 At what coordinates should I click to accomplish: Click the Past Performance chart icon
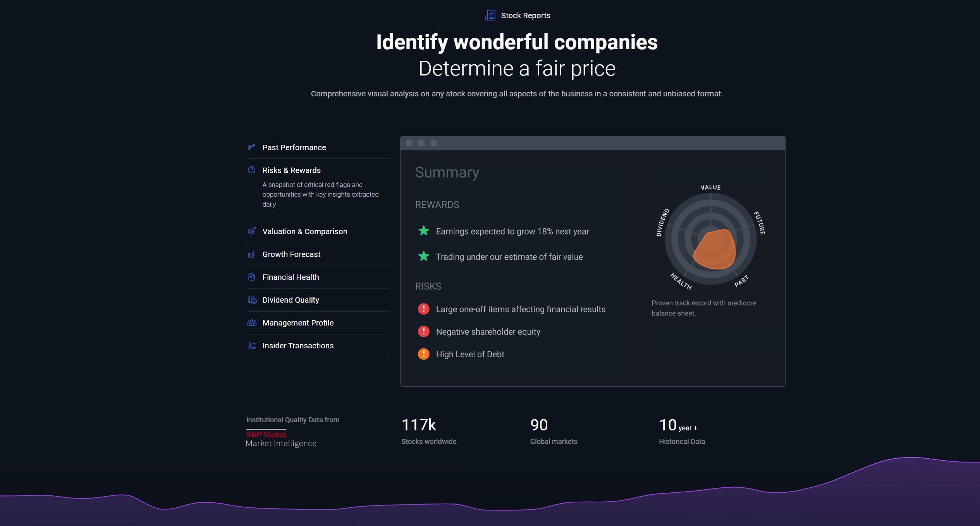click(251, 147)
